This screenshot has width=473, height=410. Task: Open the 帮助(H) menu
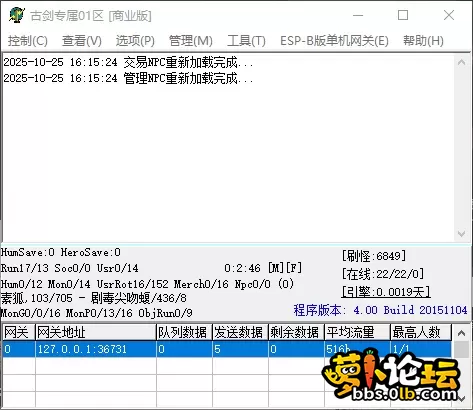coord(423,41)
